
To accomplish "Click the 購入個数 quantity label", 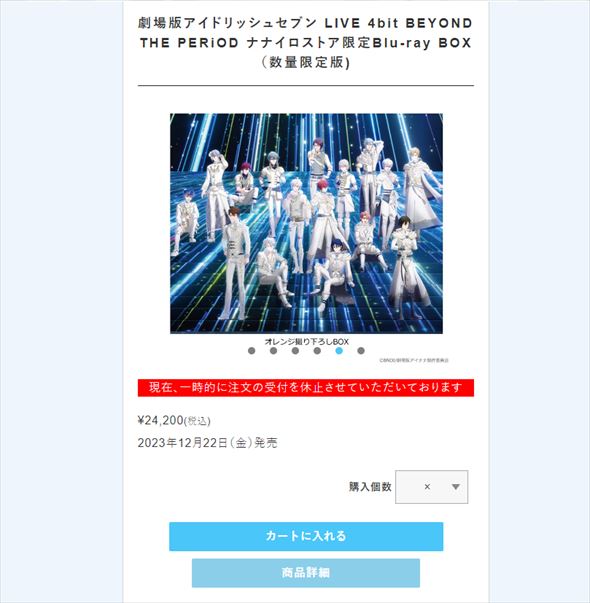I will pyautogui.click(x=370, y=487).
